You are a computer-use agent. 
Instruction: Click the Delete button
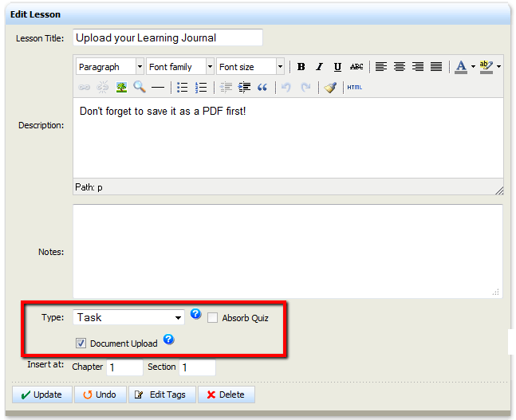tap(226, 394)
